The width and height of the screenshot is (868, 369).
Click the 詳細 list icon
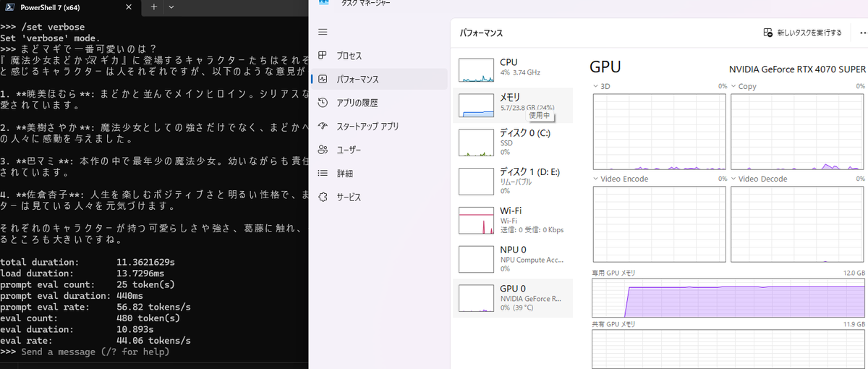(323, 174)
